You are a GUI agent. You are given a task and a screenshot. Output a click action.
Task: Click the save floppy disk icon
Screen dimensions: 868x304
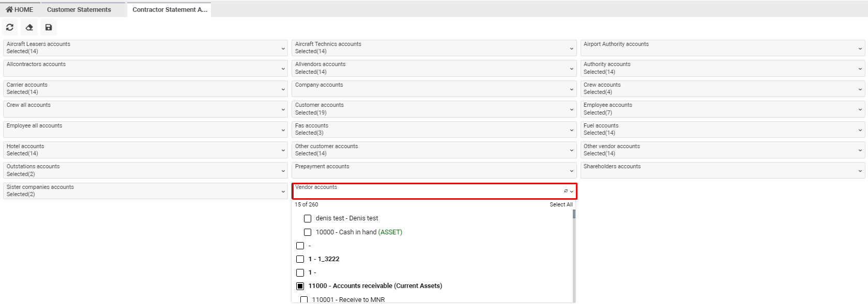pos(49,27)
